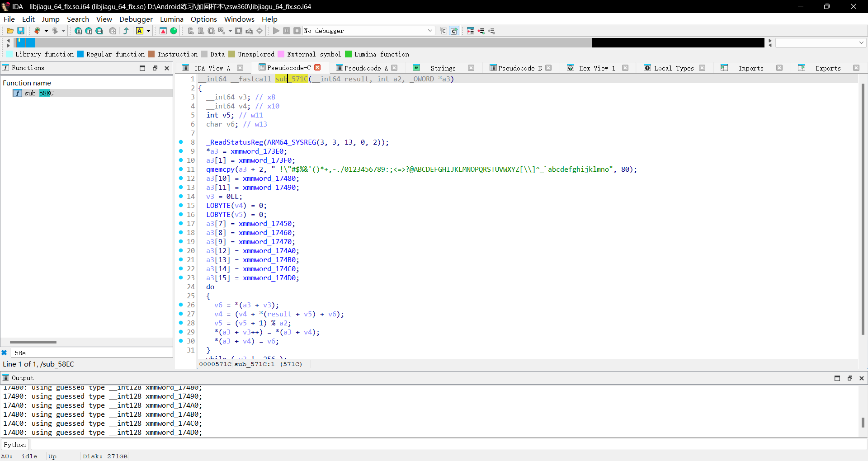Screen dimensions: 868x461
Task: Maximize the Functions panel
Action: [x=142, y=68]
